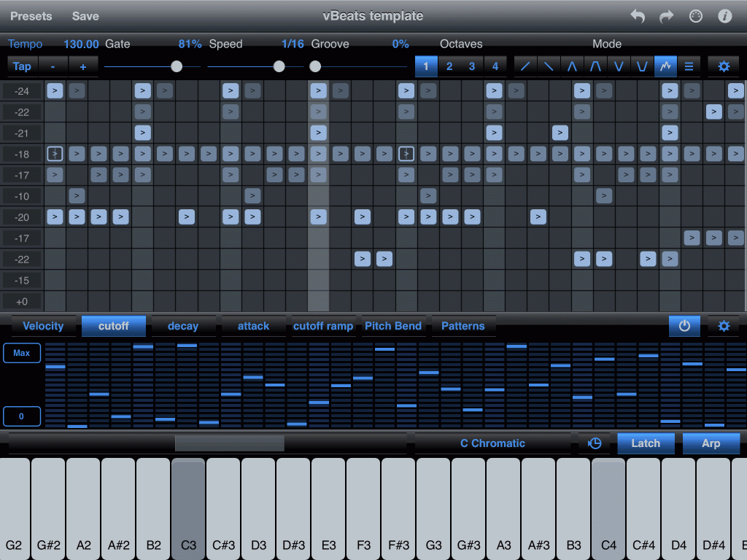747x560 pixels.
Task: Toggle the Latch button
Action: point(646,443)
